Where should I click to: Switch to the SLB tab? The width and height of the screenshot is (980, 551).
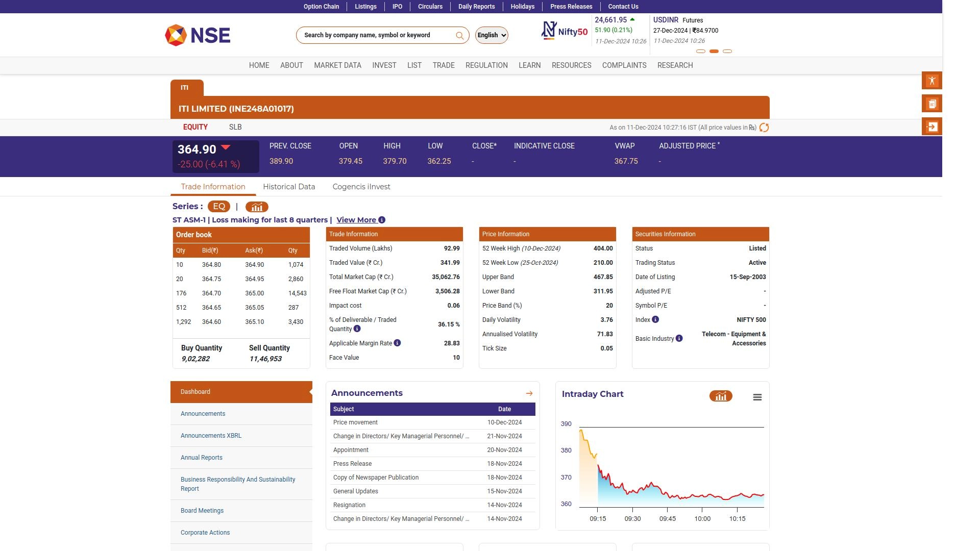coord(235,127)
